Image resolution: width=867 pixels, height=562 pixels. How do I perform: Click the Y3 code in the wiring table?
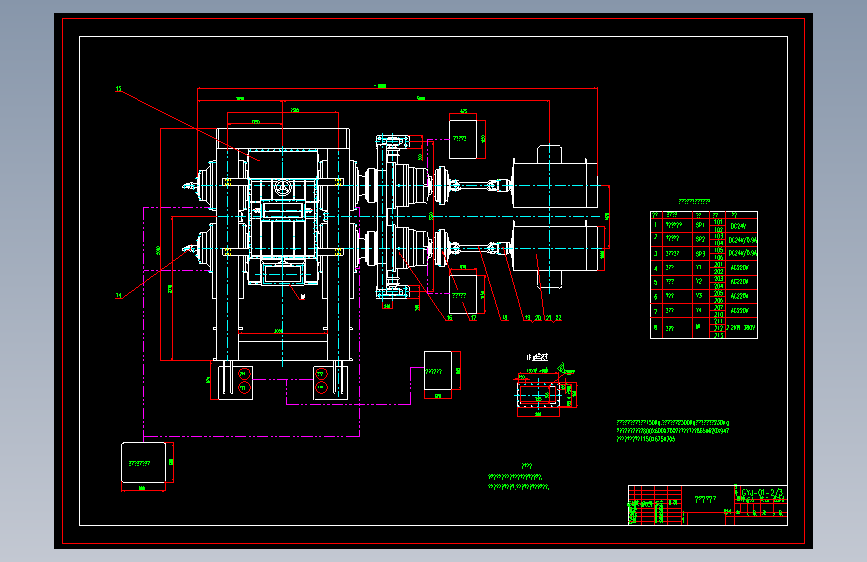(698, 295)
